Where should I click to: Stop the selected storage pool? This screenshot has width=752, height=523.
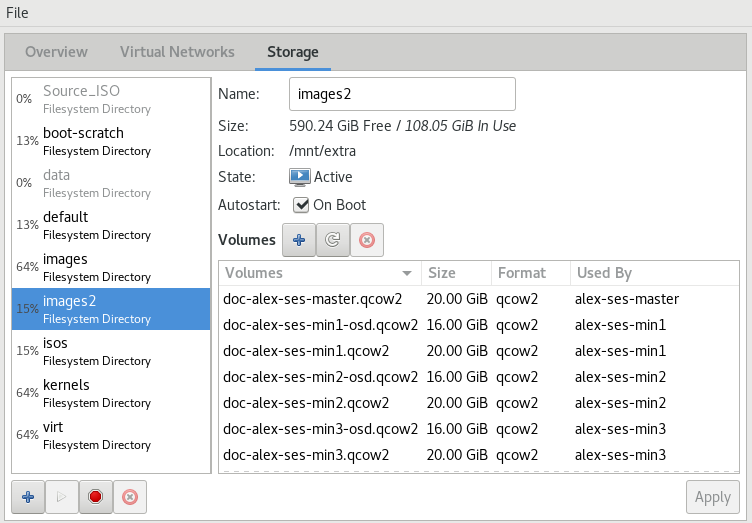96,497
